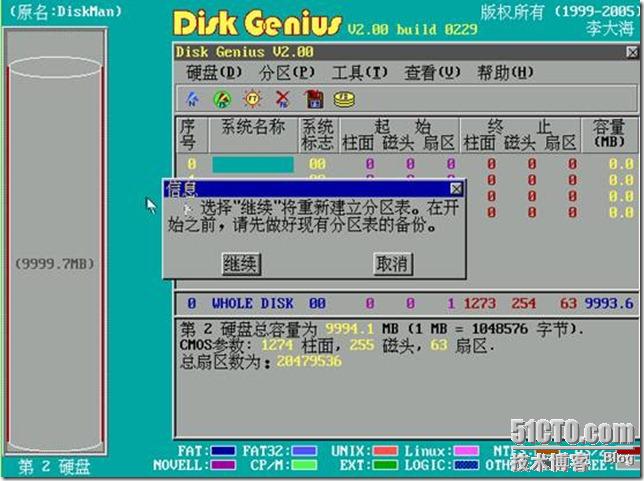Open the 分区(P) menu
The width and height of the screenshot is (644, 481).
click(287, 73)
